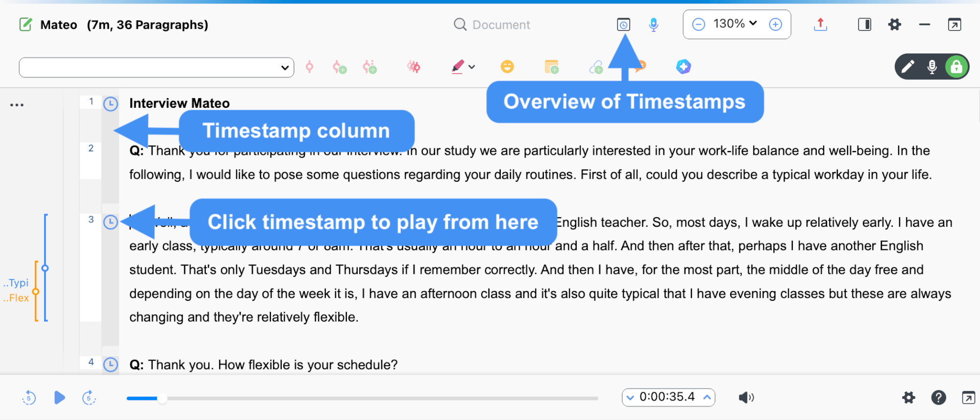Click the 0:00:35.4 time field
The width and height of the screenshot is (980, 420).
667,397
